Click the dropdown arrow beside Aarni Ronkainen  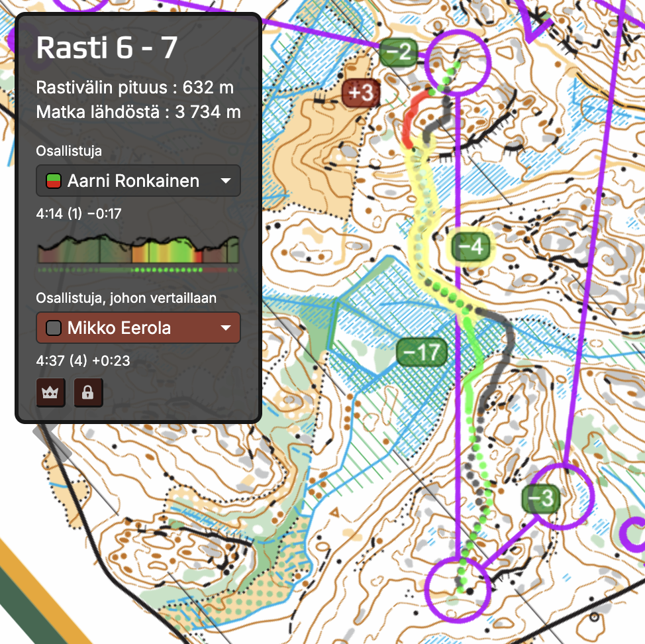[225, 181]
